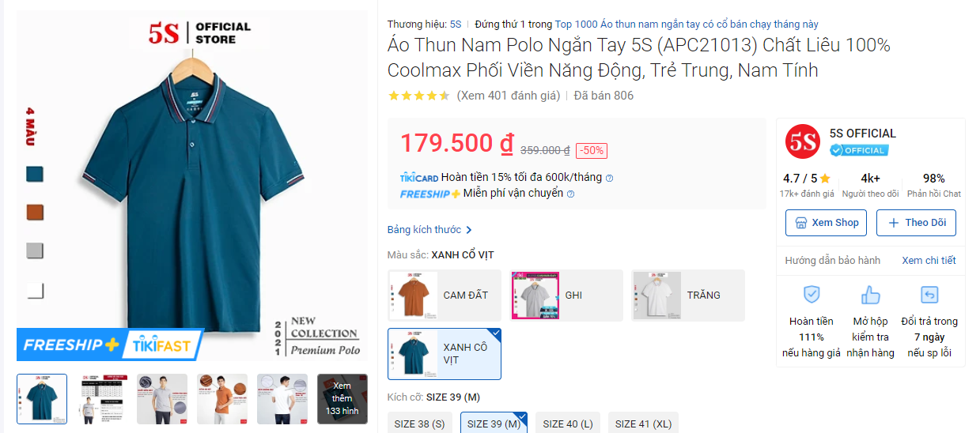Image resolution: width=980 pixels, height=433 pixels.
Task: Open the size chart thumbnail image
Action: [x=102, y=399]
